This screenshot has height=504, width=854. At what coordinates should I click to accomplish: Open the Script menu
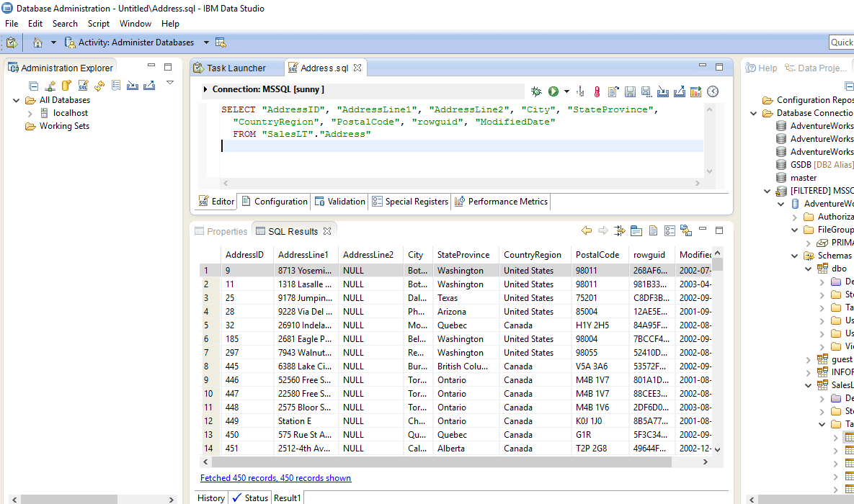pyautogui.click(x=98, y=23)
